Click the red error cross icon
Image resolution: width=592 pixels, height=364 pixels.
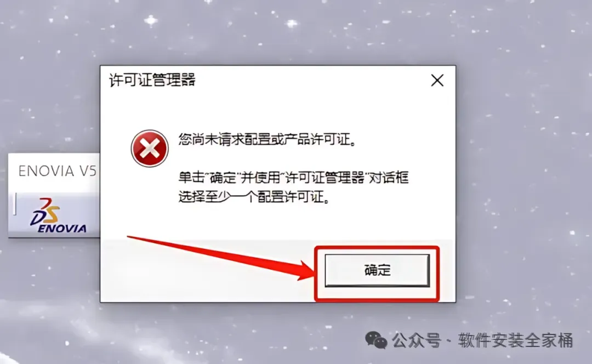coord(150,149)
